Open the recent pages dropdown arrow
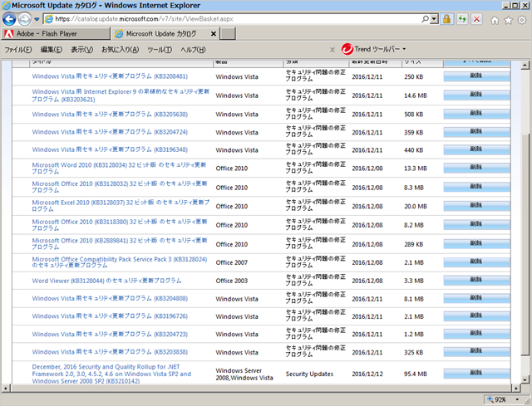 pyautogui.click(x=37, y=19)
